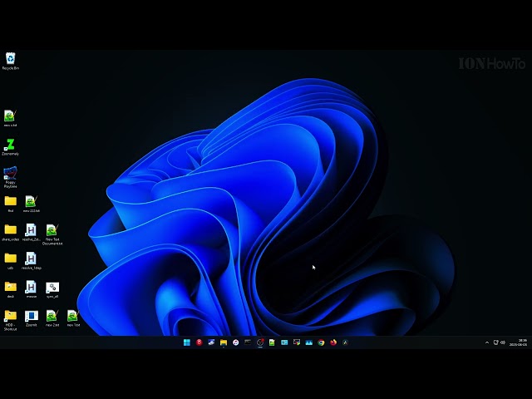
Task: Select the ZoomIt desktop shortcut
Action: (x=32, y=318)
